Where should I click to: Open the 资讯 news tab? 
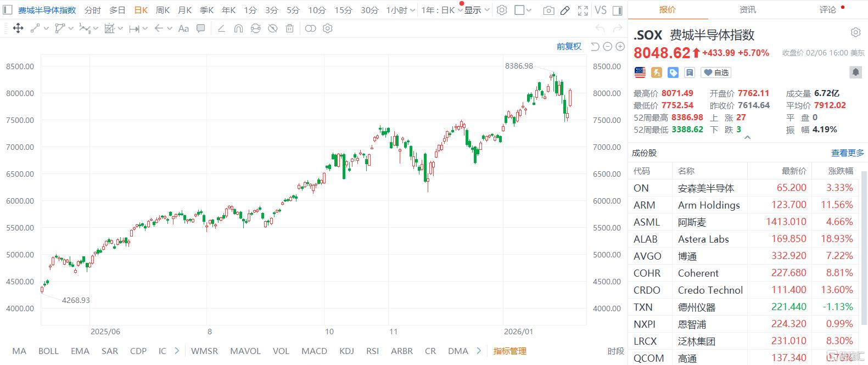747,10
